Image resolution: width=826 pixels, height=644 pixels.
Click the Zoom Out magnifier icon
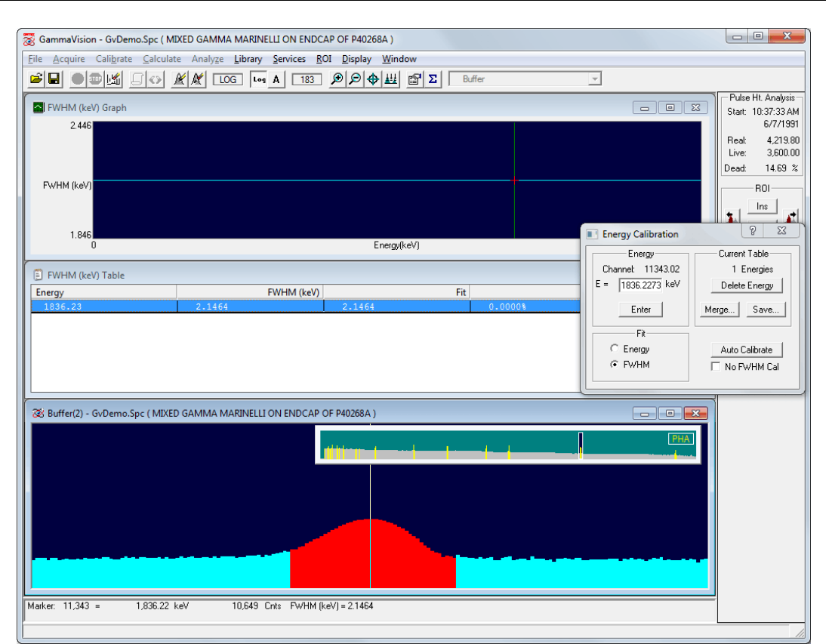pyautogui.click(x=355, y=79)
